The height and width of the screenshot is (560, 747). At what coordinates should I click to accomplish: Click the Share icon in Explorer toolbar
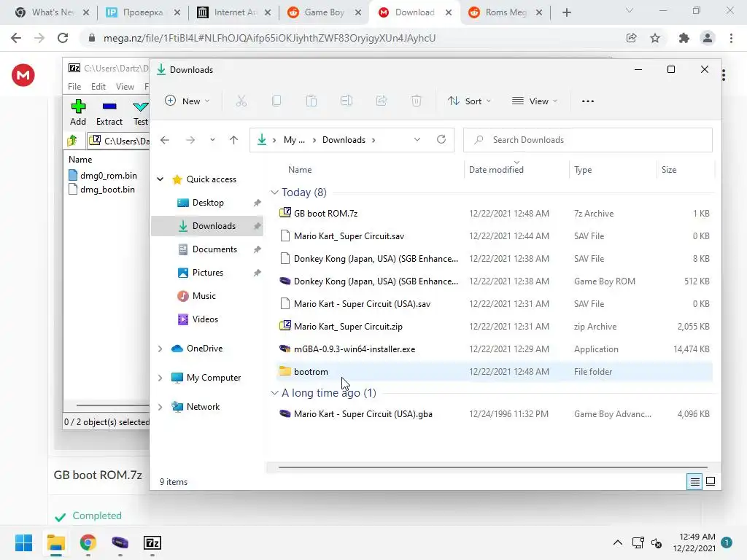[382, 101]
